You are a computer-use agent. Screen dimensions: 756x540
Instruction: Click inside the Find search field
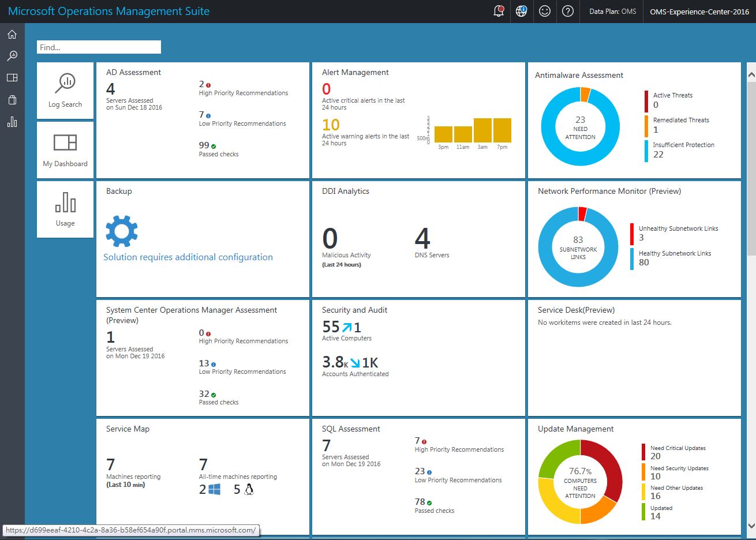pos(98,47)
